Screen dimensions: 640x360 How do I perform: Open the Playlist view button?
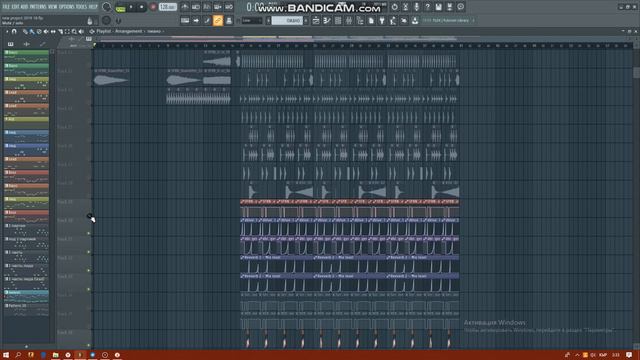316,20
